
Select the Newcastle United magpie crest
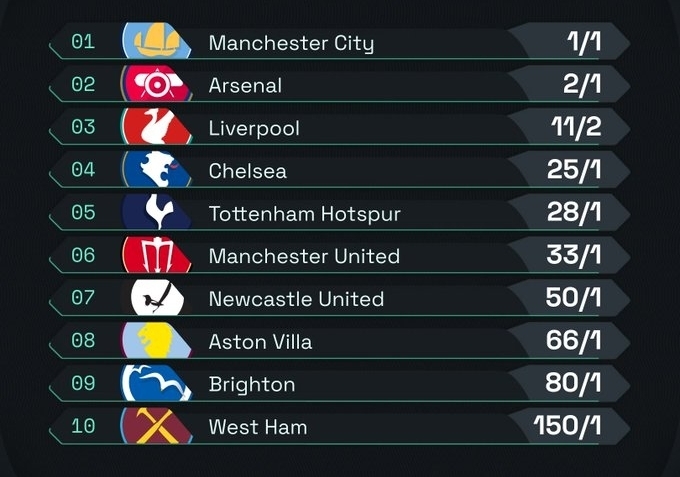point(156,298)
